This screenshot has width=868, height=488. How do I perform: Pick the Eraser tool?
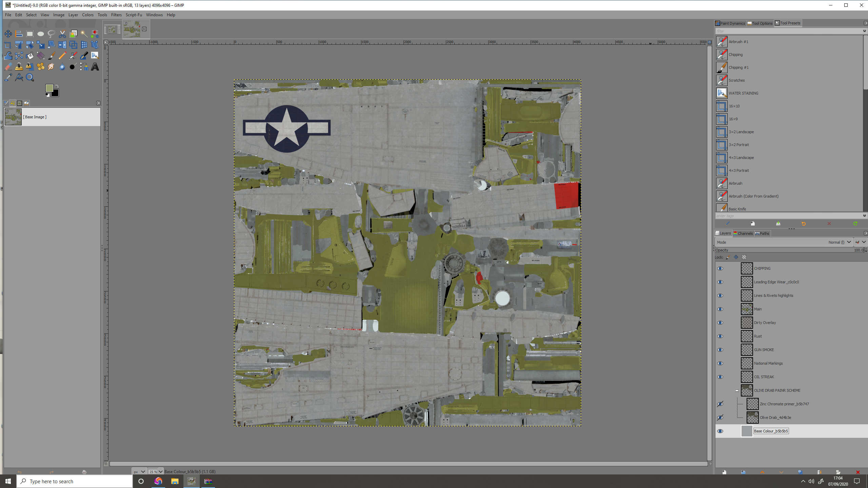(x=8, y=67)
